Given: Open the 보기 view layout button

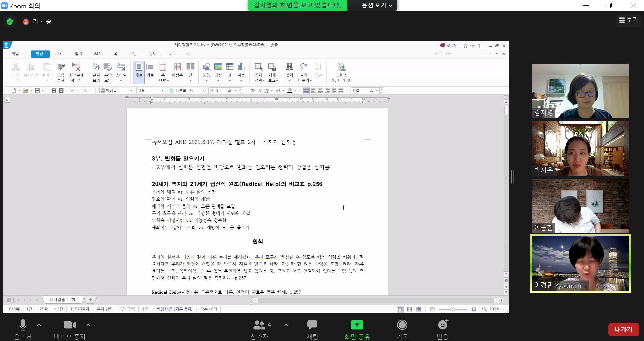Looking at the screenshot, I should 628,20.
